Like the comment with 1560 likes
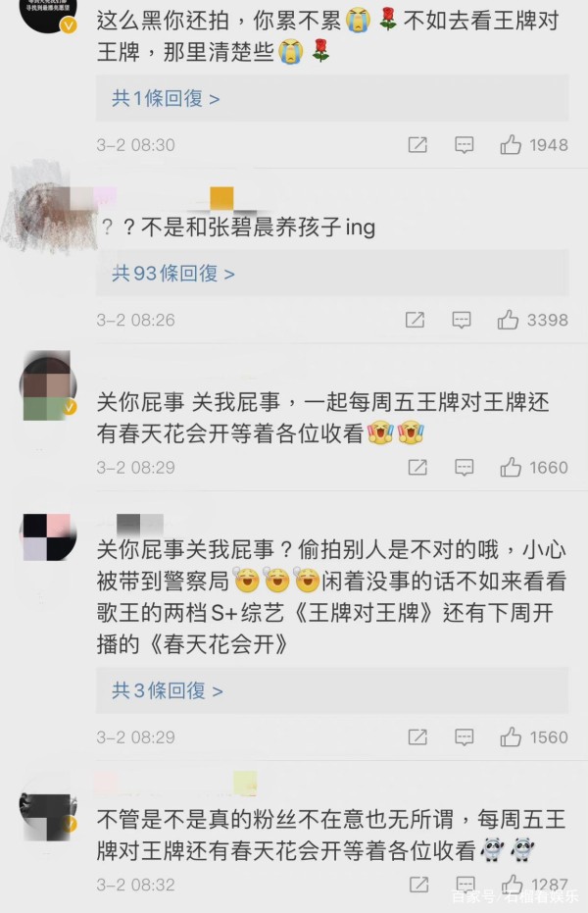The image size is (588, 913). click(510, 737)
